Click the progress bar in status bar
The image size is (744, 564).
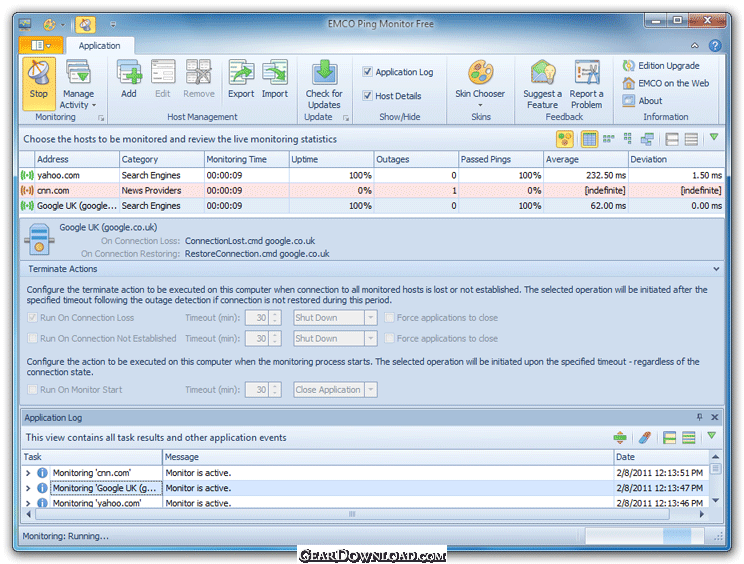coord(644,536)
